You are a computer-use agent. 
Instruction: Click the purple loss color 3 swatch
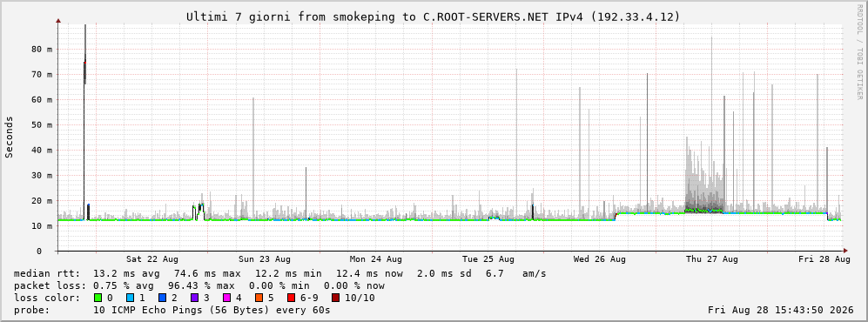click(x=195, y=299)
